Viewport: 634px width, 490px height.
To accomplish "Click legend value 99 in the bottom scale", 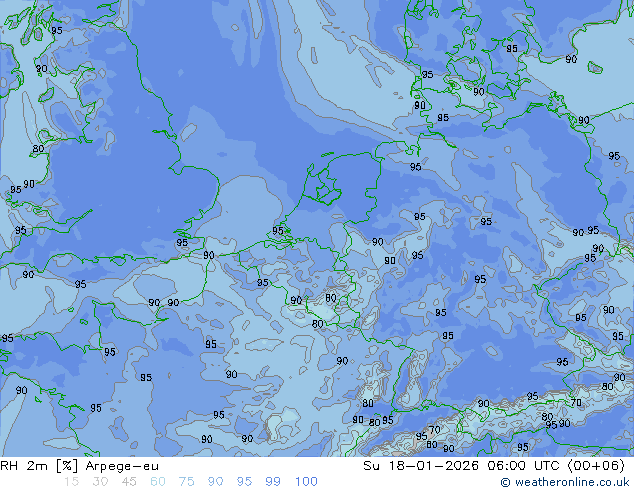I will [x=273, y=482].
